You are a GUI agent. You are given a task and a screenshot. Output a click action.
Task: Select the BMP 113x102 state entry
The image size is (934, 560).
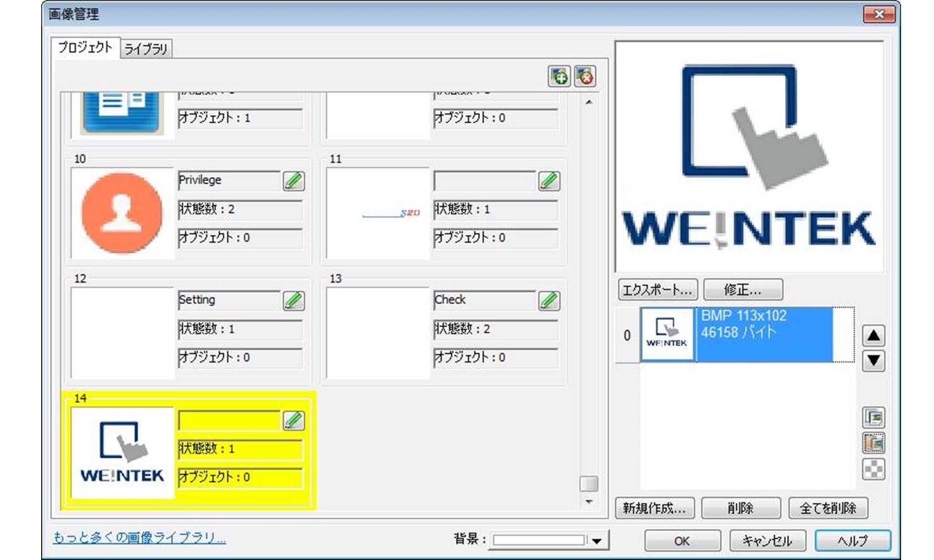[x=764, y=334]
